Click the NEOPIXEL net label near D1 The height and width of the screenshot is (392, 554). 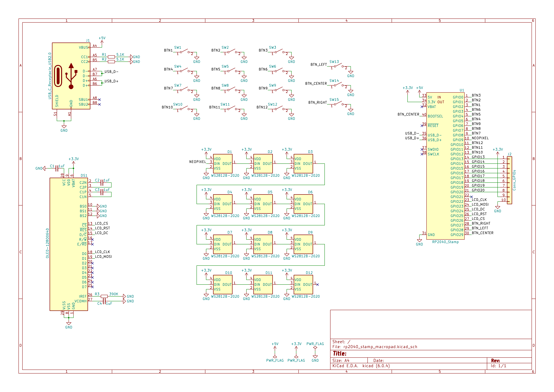[197, 162]
